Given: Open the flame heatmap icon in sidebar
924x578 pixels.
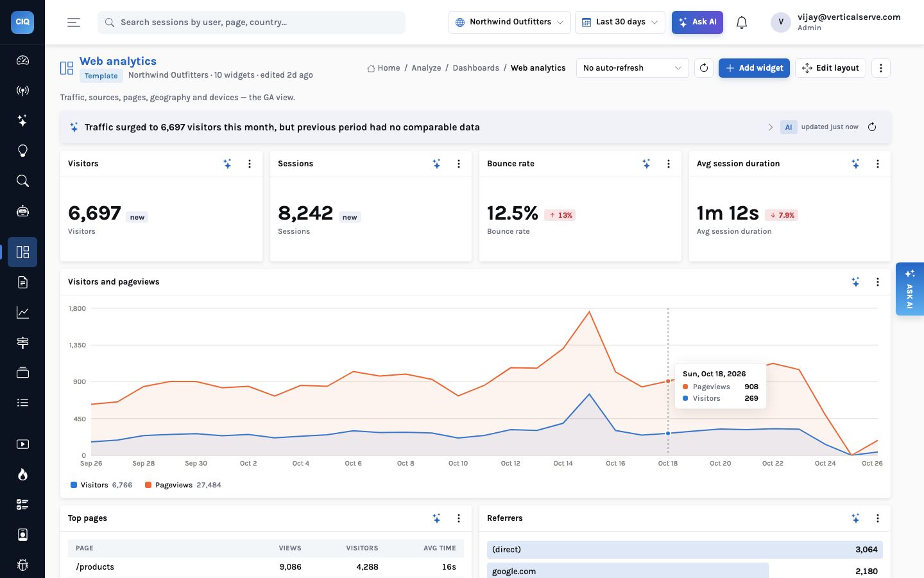Looking at the screenshot, I should pyautogui.click(x=22, y=474).
